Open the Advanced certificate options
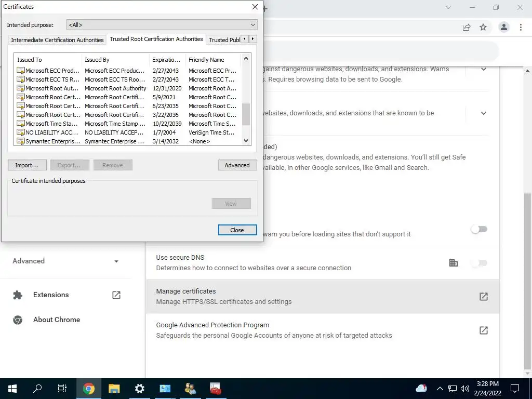The height and width of the screenshot is (399, 532). tap(237, 165)
